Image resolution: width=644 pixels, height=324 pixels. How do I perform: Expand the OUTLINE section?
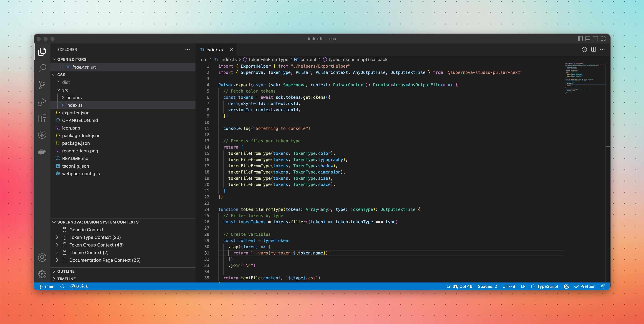[66, 271]
